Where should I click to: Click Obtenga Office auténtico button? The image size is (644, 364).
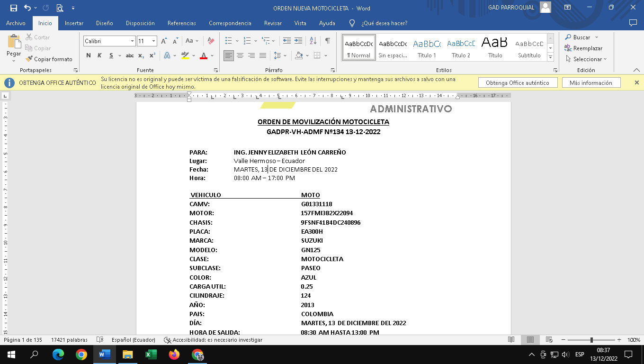(517, 83)
